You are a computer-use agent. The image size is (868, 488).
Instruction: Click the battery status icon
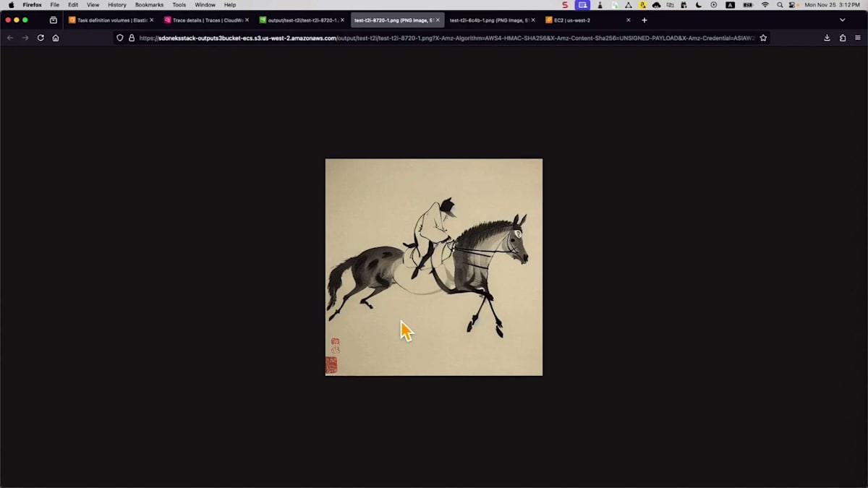tap(748, 5)
